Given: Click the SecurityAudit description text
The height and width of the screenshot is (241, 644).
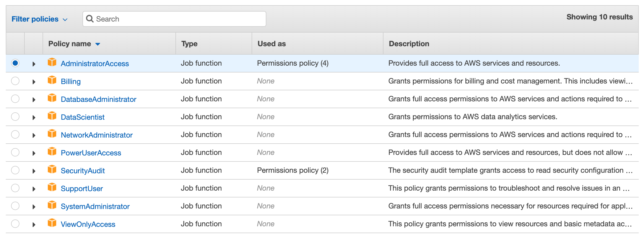Looking at the screenshot, I should (510, 170).
